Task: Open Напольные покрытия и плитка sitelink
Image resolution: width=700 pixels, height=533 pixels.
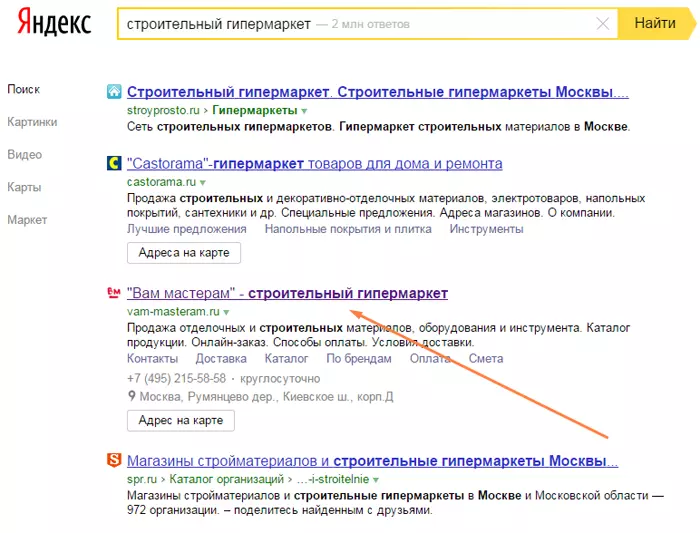Action: pyautogui.click(x=348, y=229)
